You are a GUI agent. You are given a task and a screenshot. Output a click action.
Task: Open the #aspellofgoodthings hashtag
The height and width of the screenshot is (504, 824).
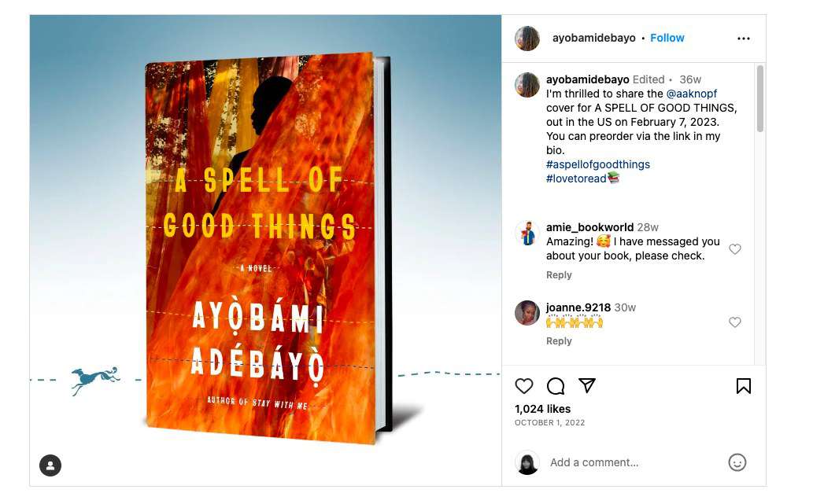click(x=598, y=164)
